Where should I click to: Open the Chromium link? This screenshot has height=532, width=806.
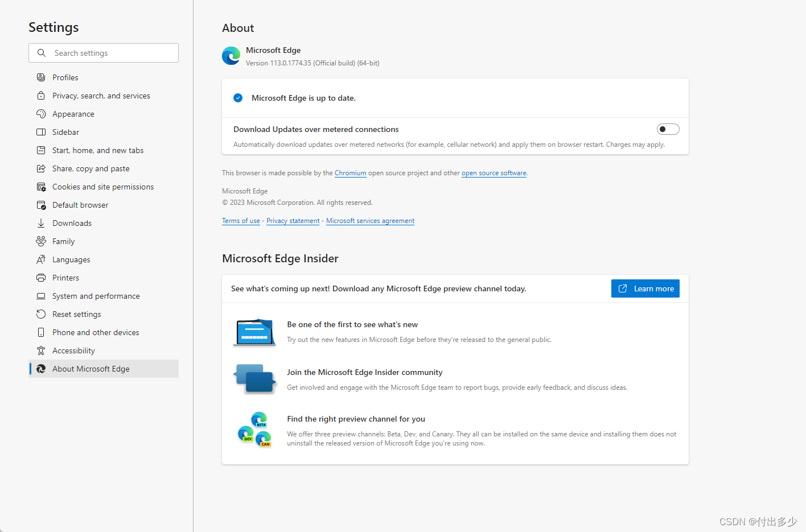351,173
